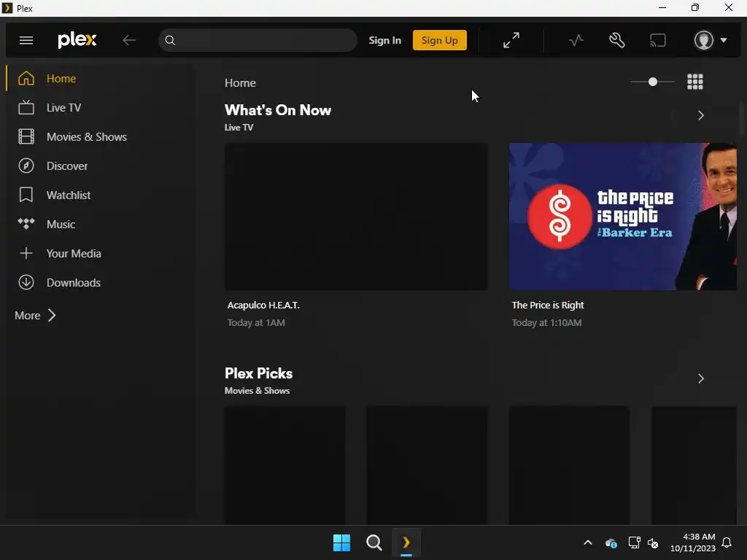Click the OneDrive cloud tray icon
The width and height of the screenshot is (747, 560).
click(611, 542)
